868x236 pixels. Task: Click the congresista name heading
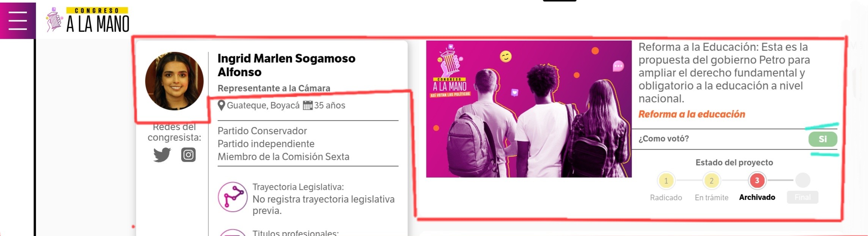(x=286, y=65)
